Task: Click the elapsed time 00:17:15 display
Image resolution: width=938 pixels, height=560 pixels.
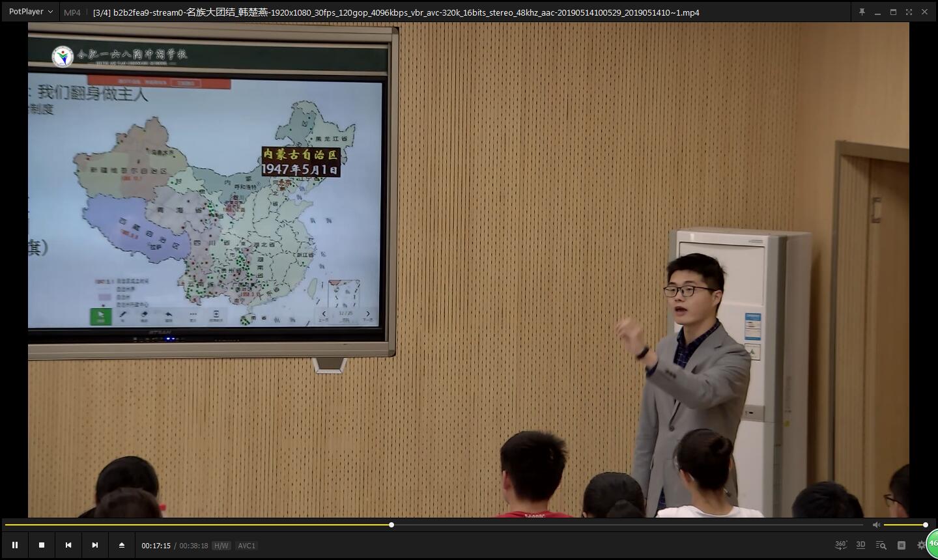Action: pyautogui.click(x=156, y=546)
